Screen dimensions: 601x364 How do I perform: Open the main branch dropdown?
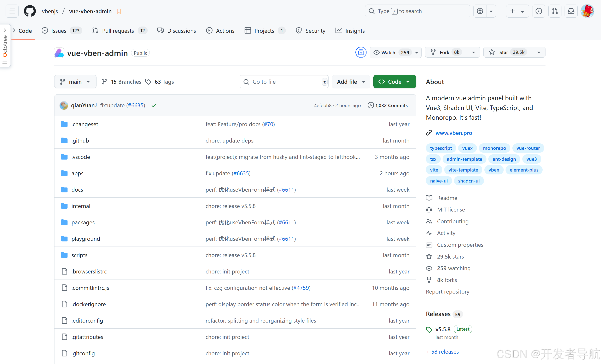coord(75,82)
